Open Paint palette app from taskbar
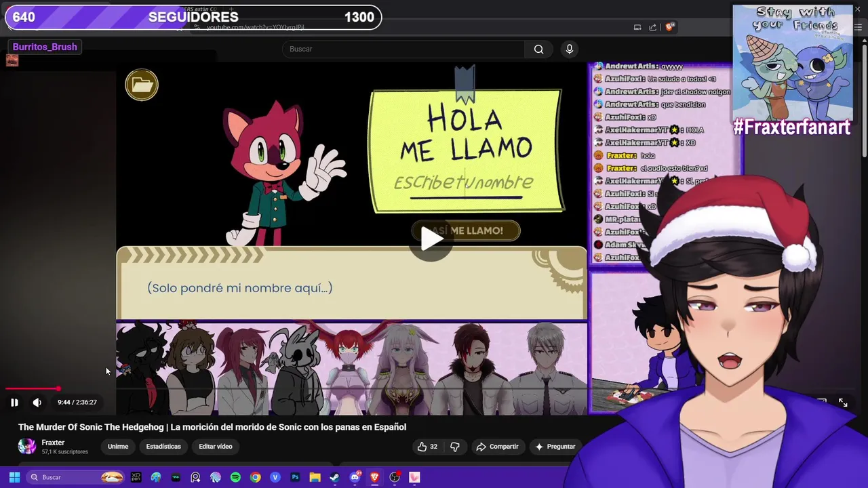 (156, 477)
